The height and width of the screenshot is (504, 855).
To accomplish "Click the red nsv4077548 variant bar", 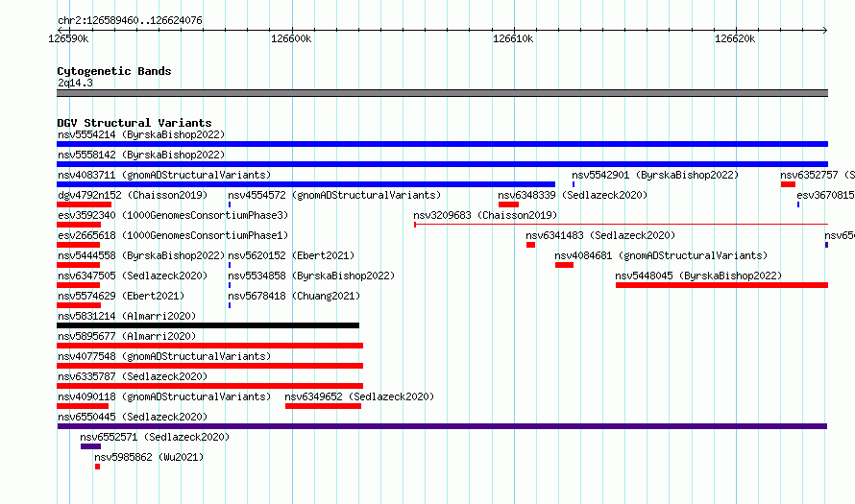I will (x=210, y=366).
